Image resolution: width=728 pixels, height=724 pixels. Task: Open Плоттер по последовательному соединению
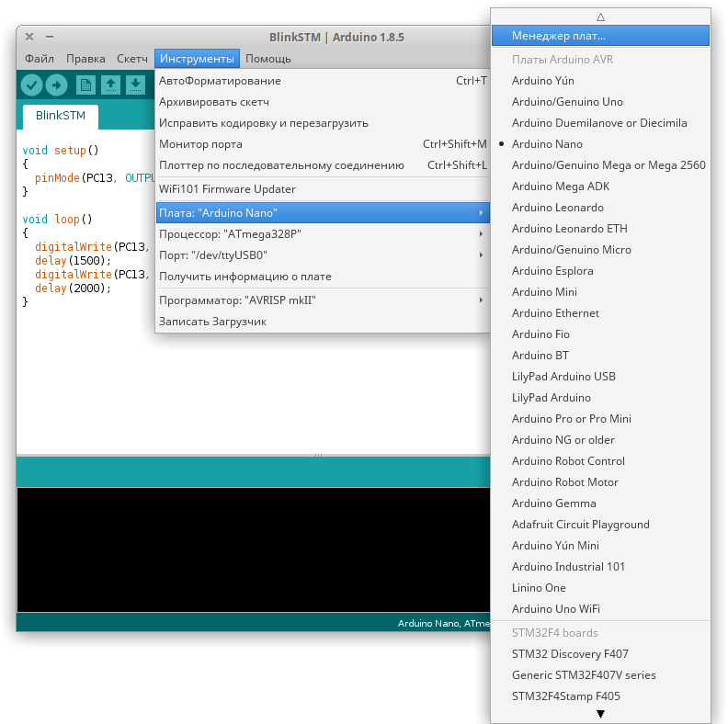coord(323,165)
